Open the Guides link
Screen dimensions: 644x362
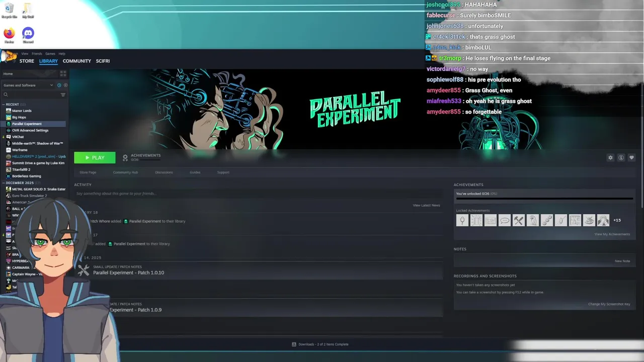pos(195,172)
